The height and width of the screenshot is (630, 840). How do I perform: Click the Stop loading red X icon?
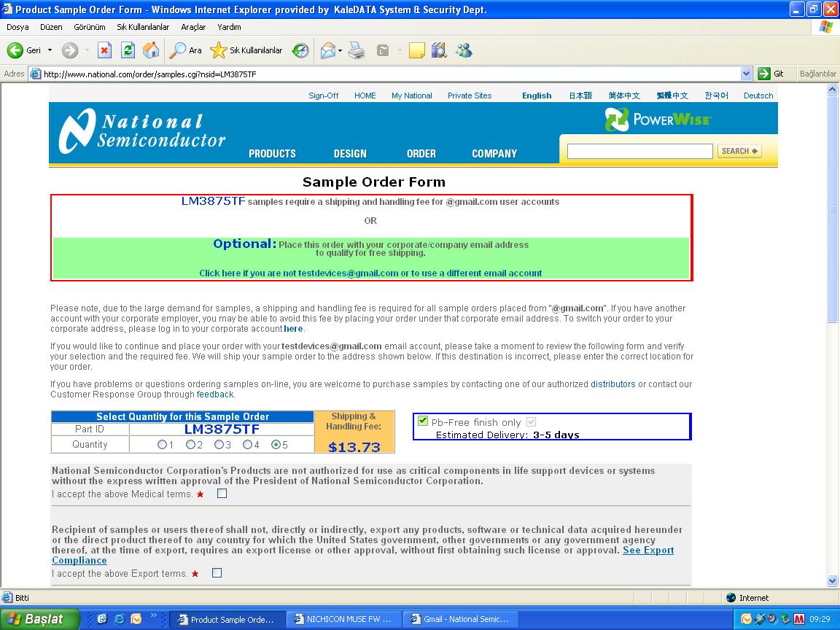click(104, 50)
